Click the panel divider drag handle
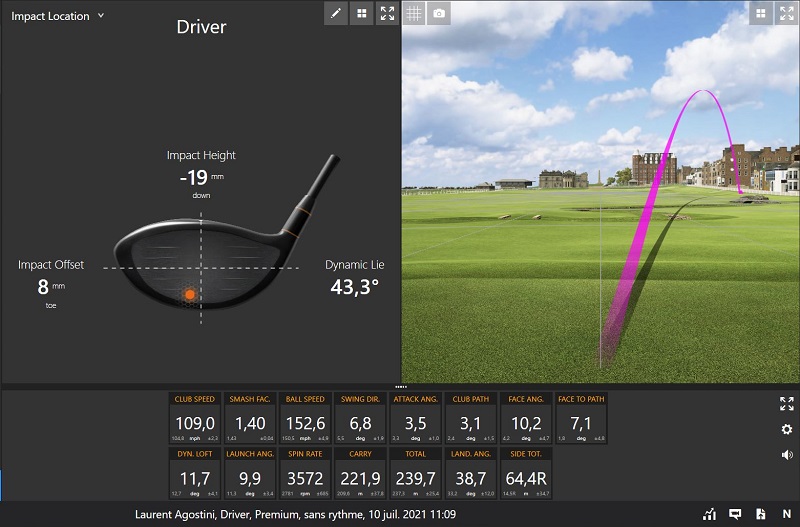Image resolution: width=800 pixels, height=527 pixels. pyautogui.click(x=401, y=387)
